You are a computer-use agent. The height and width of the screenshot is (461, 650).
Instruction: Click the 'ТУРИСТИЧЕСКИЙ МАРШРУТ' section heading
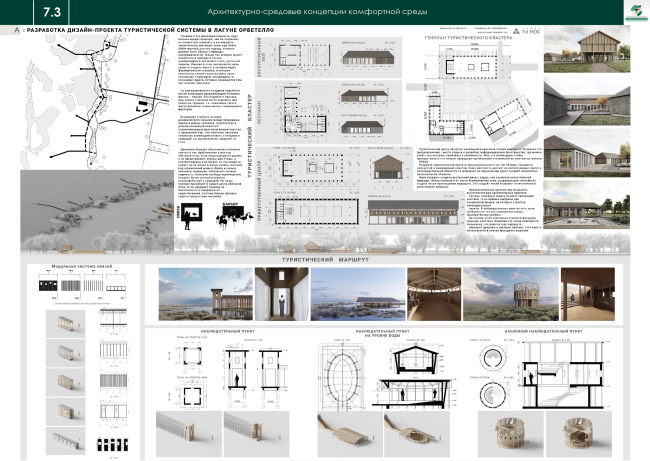point(338,258)
